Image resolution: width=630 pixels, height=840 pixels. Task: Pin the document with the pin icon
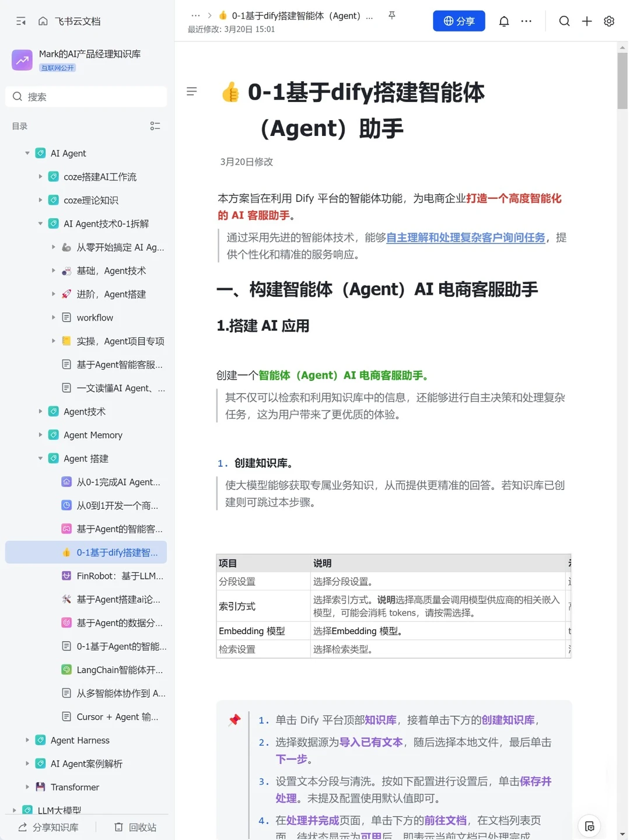click(x=392, y=16)
